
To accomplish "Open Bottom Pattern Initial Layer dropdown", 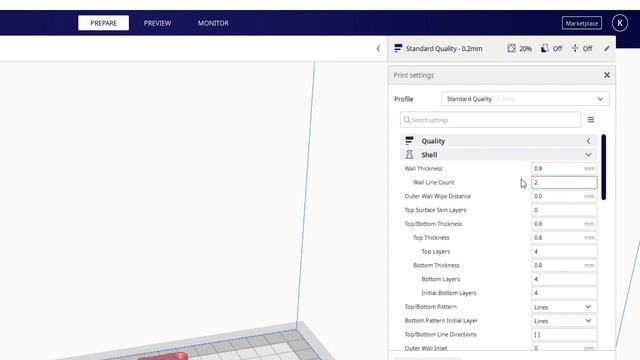I will pyautogui.click(x=564, y=321).
